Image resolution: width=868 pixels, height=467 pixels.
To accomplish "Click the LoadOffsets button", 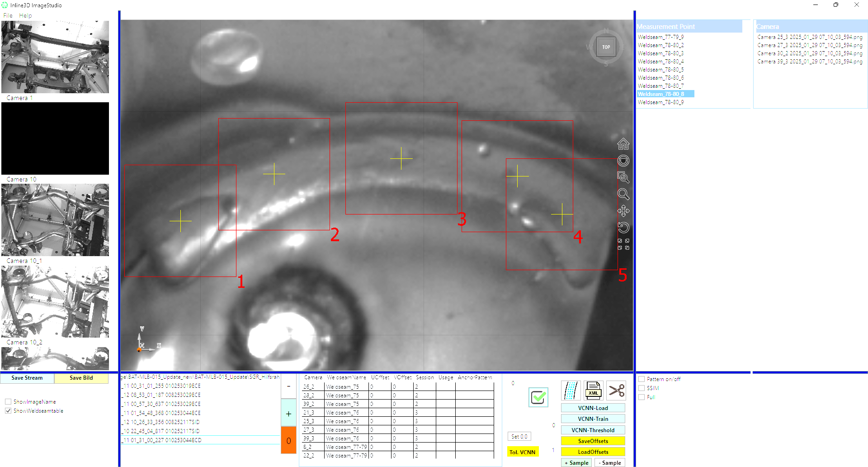I will pos(593,452).
